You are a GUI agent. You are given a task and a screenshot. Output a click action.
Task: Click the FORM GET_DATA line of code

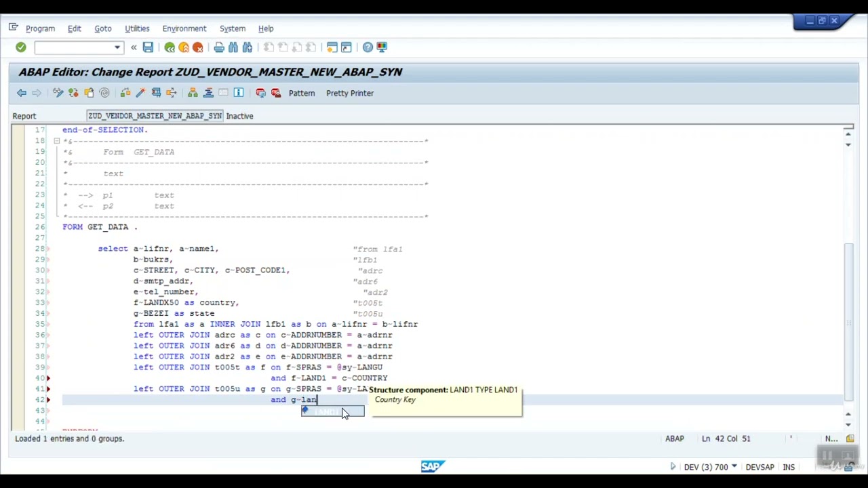pyautogui.click(x=100, y=227)
